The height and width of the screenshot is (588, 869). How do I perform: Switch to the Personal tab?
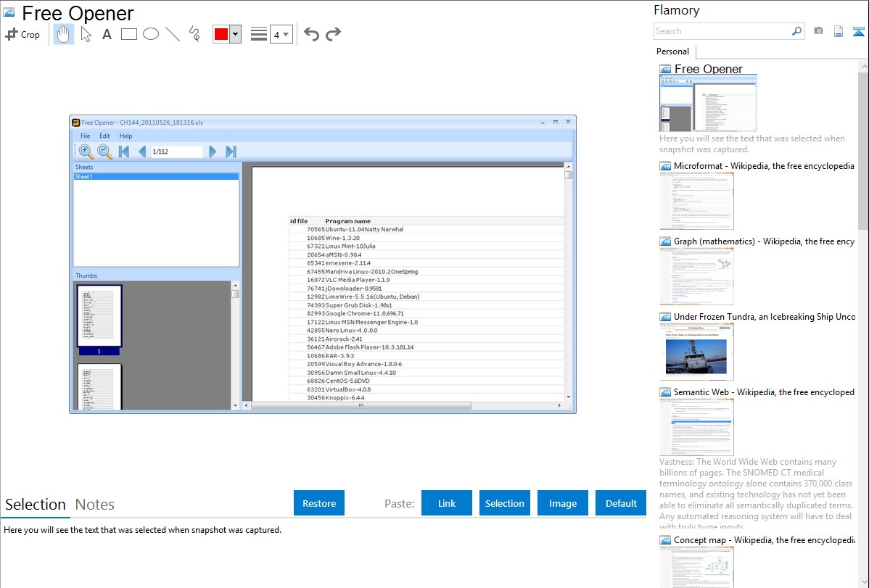click(x=672, y=51)
